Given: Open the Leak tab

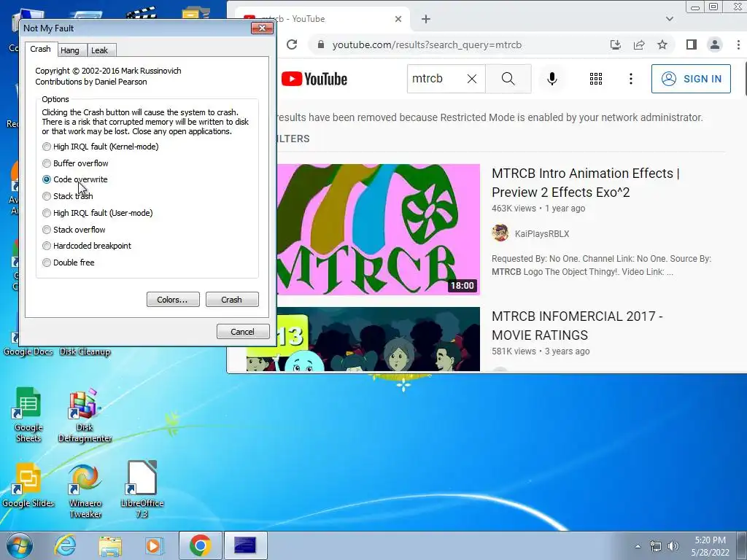Looking at the screenshot, I should [99, 50].
